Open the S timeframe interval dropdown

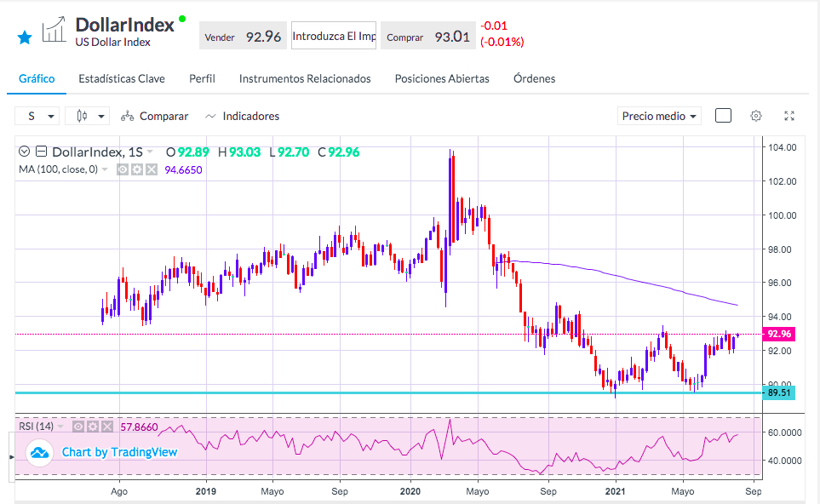[x=37, y=116]
